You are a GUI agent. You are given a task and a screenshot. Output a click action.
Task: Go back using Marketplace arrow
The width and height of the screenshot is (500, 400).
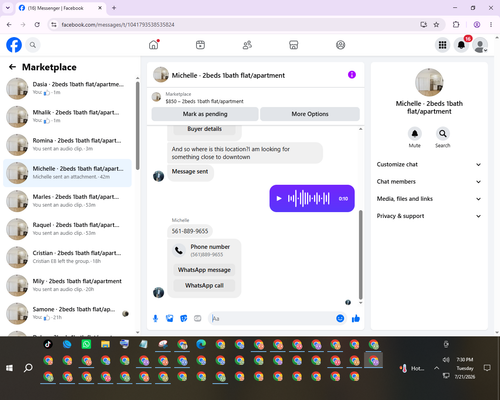point(12,67)
